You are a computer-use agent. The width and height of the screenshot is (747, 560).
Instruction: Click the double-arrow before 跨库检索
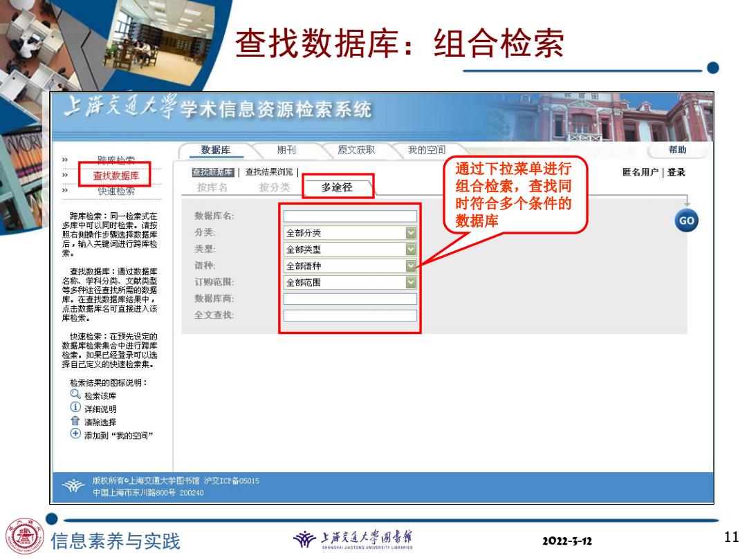click(x=65, y=160)
